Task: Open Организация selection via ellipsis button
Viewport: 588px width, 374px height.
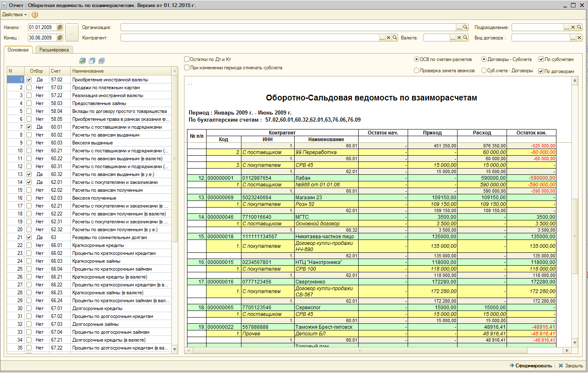Action: click(459, 27)
